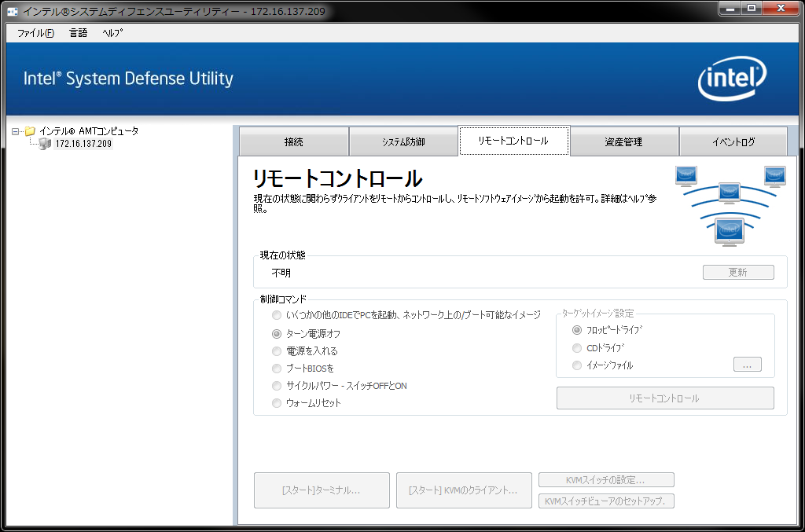805x532 pixels.
Task: Select the ターン電源オフ radio option
Action: (276, 334)
